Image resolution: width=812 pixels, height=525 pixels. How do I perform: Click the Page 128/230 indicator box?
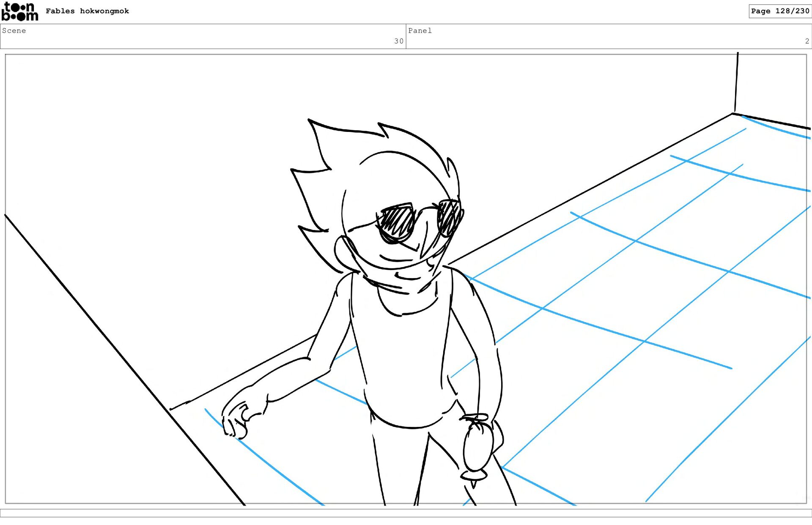[779, 11]
